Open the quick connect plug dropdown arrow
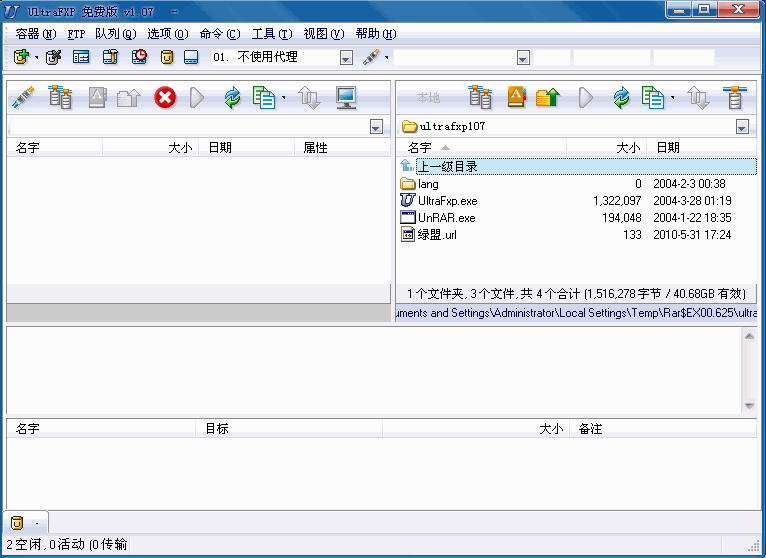The width and height of the screenshot is (766, 558). point(386,58)
